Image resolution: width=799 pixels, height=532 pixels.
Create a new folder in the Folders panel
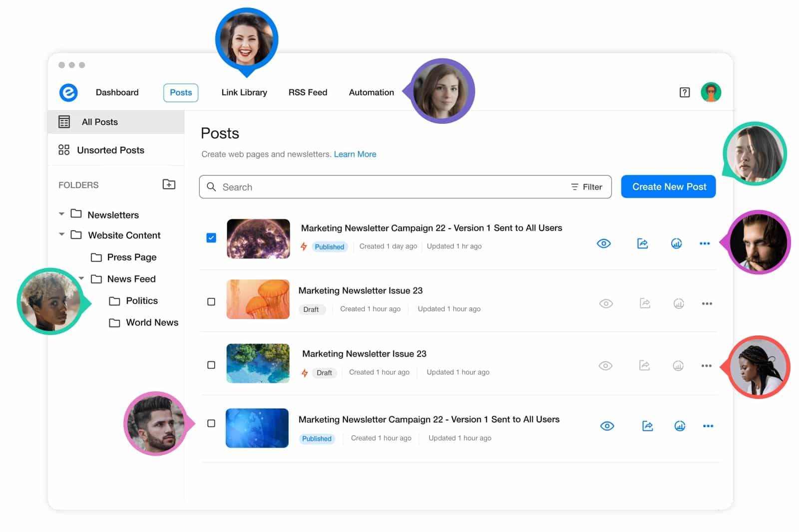point(169,184)
